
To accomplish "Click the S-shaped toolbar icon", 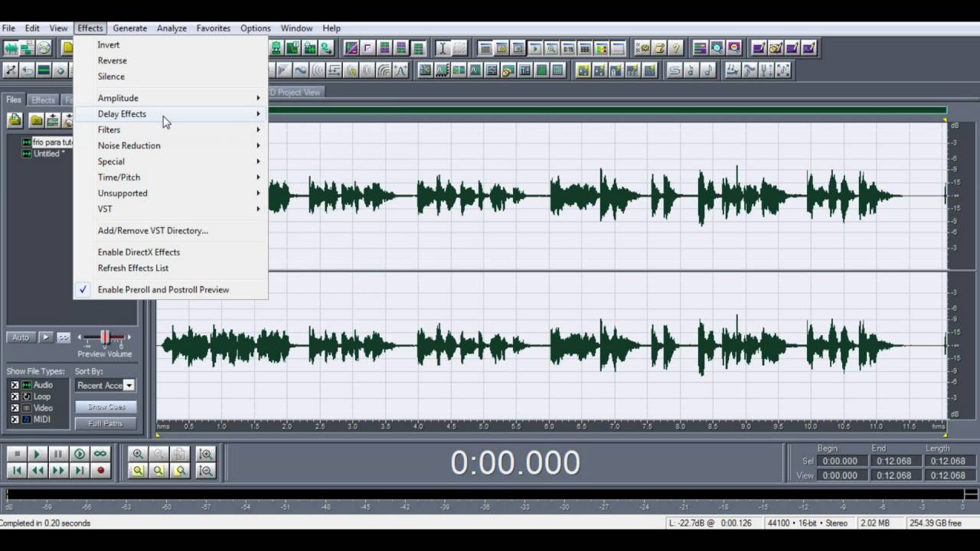I will pyautogui.click(x=675, y=70).
